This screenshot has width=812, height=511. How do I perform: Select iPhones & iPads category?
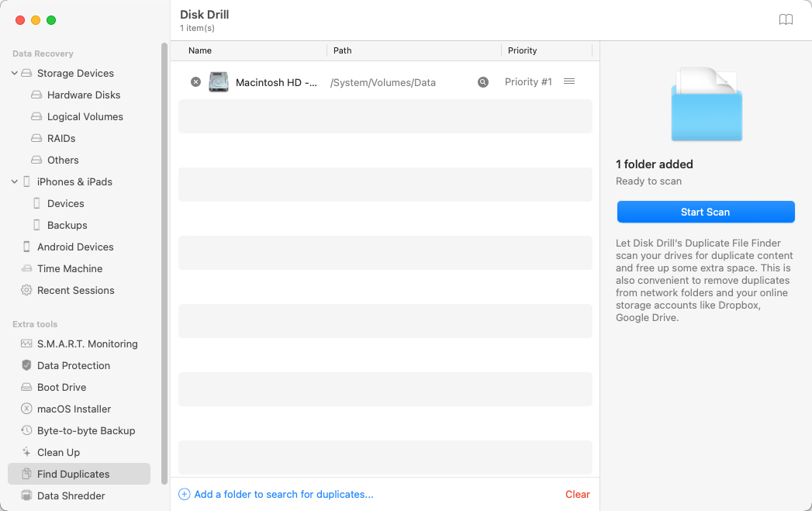tap(74, 181)
